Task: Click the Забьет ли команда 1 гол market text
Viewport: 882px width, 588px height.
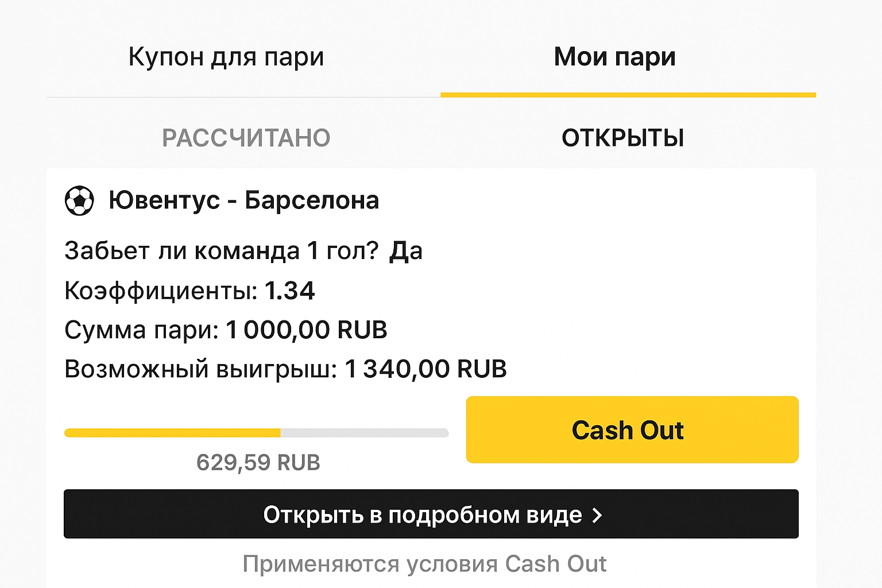Action: coord(221,251)
